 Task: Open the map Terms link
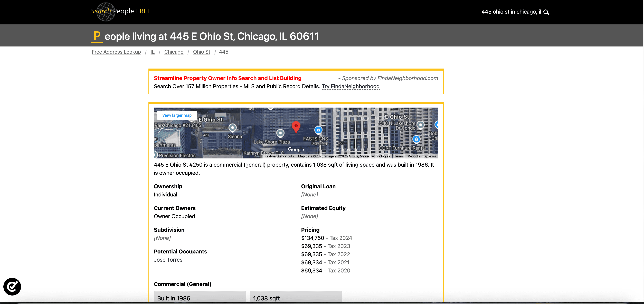[x=399, y=156]
